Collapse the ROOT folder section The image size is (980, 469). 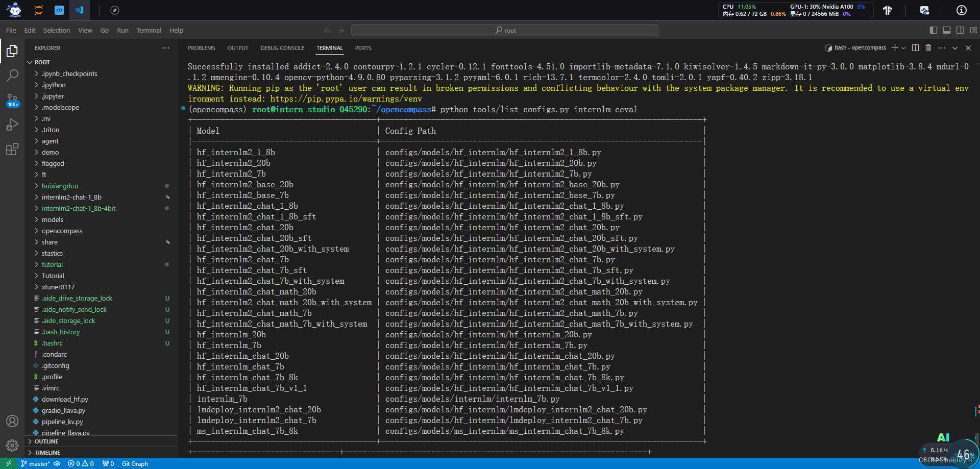pyautogui.click(x=101, y=62)
